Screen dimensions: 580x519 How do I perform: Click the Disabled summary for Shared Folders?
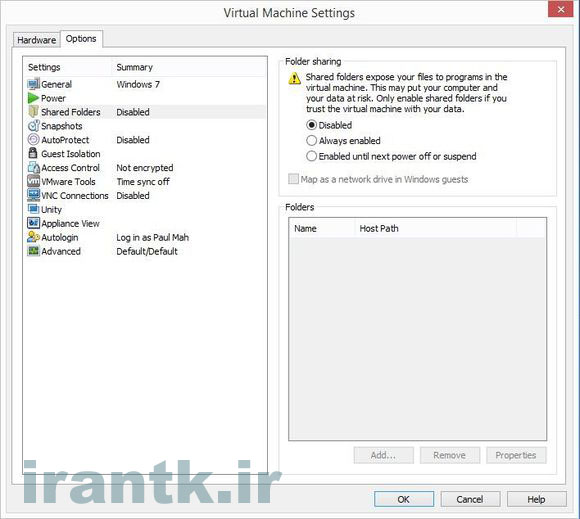pyautogui.click(x=133, y=112)
